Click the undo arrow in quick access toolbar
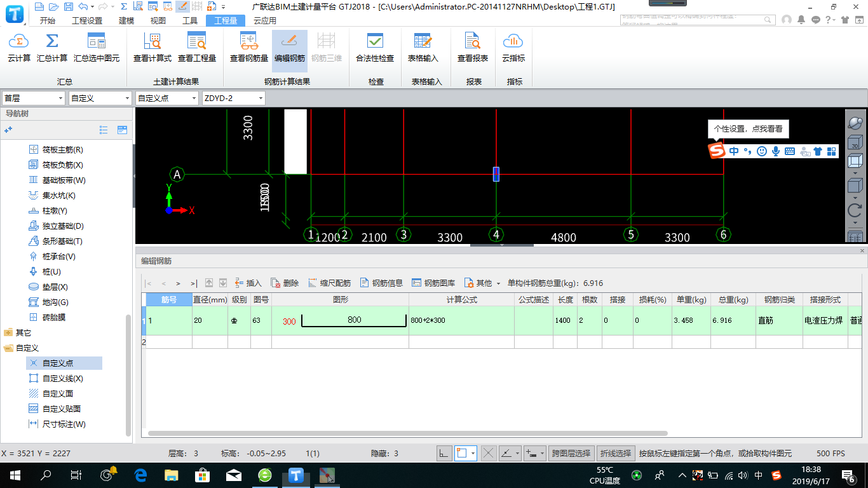The image size is (868, 488). pyautogui.click(x=82, y=7)
